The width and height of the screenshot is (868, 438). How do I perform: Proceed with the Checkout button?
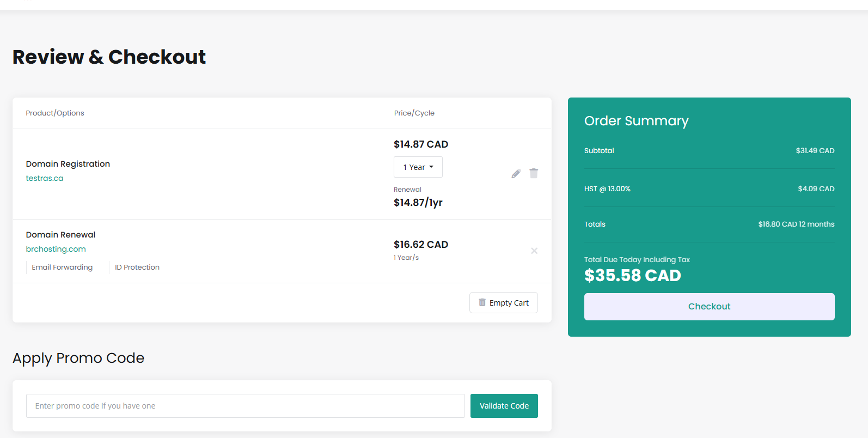click(709, 307)
